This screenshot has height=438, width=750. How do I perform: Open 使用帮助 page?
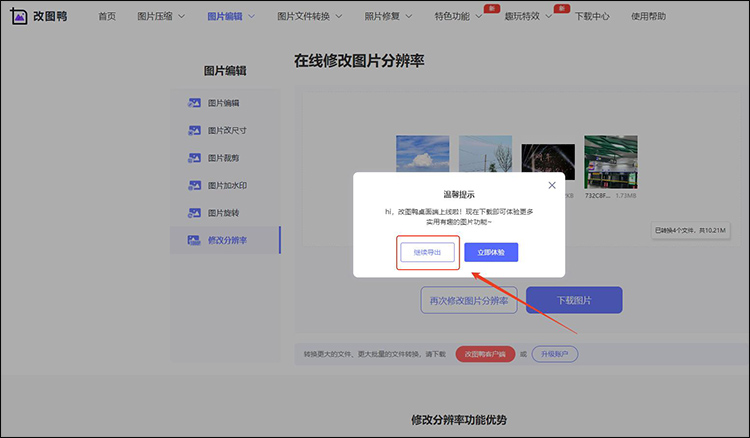click(648, 16)
